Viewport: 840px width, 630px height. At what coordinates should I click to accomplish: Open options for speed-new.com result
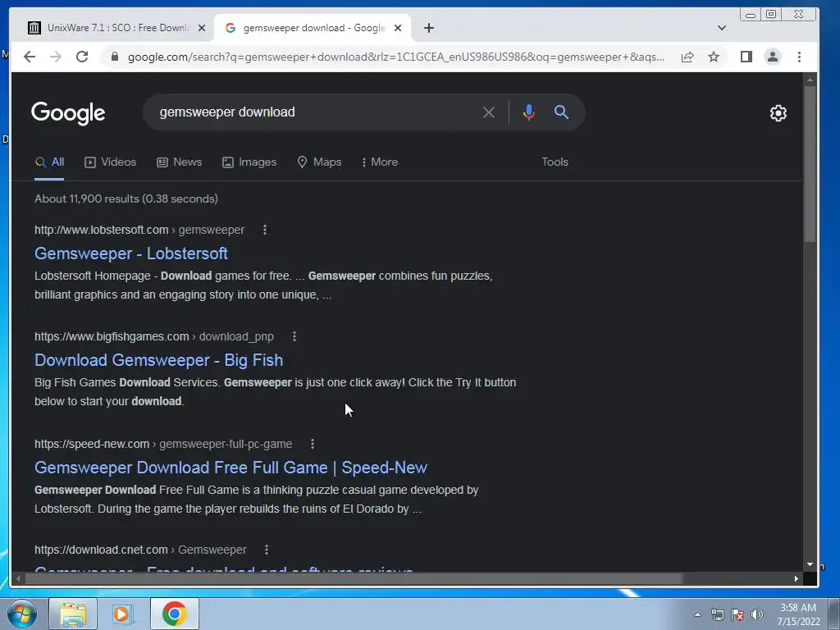(313, 444)
